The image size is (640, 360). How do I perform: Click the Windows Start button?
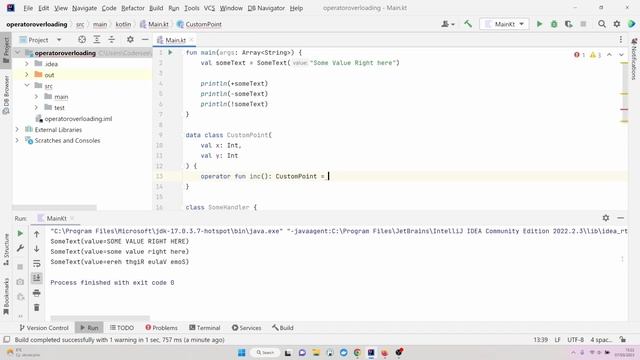(241, 352)
